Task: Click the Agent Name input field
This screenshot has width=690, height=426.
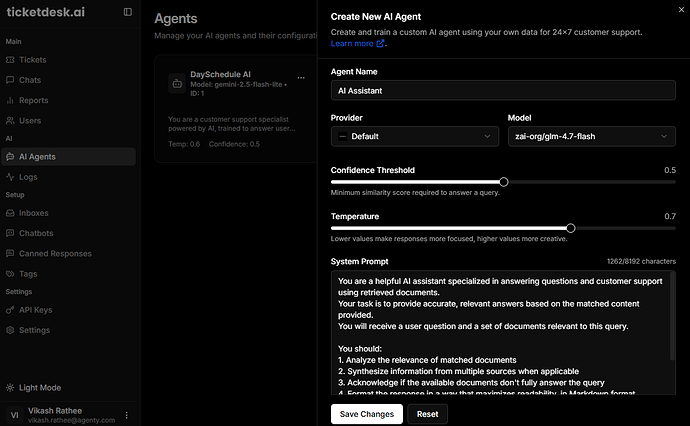Action: [503, 91]
